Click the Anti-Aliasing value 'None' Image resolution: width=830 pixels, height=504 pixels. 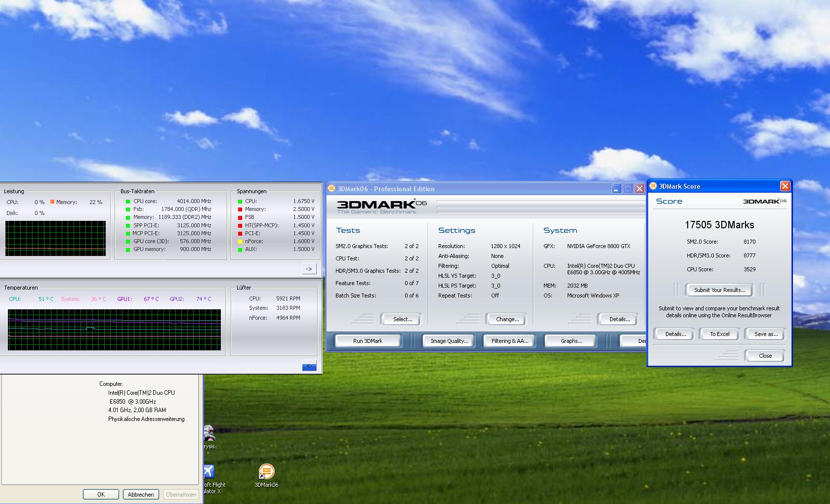[497, 256]
